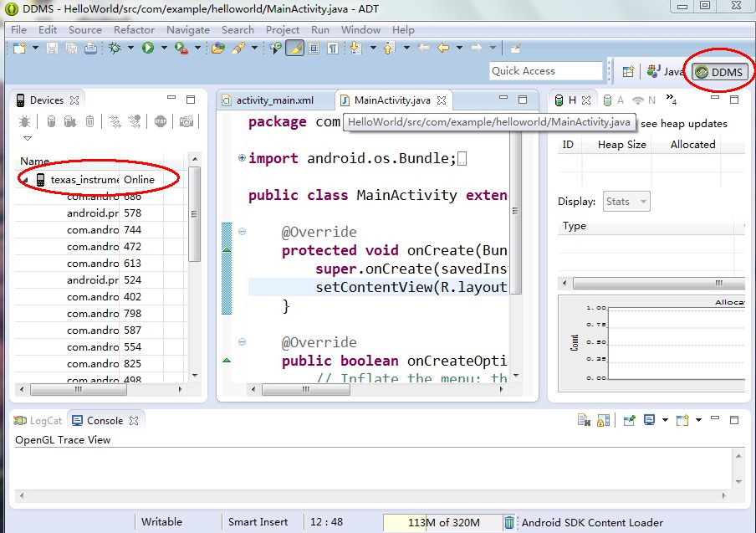Expand the folded import statements
Image resolution: width=756 pixels, height=533 pixels.
click(242, 158)
